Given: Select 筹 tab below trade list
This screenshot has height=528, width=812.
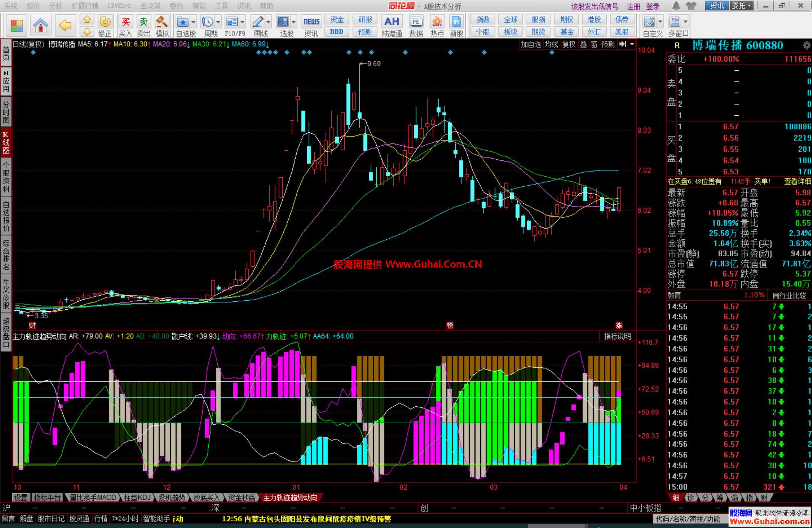Looking at the screenshot, I should click(x=720, y=498).
